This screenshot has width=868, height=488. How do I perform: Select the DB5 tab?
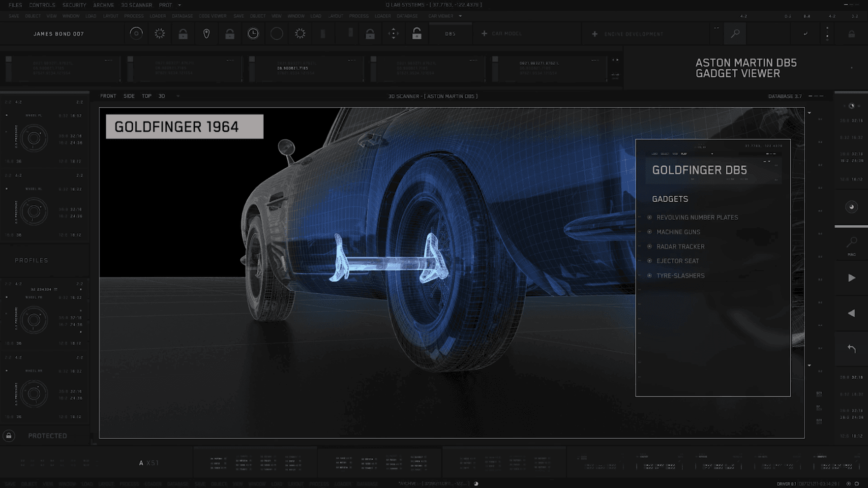[x=450, y=34]
